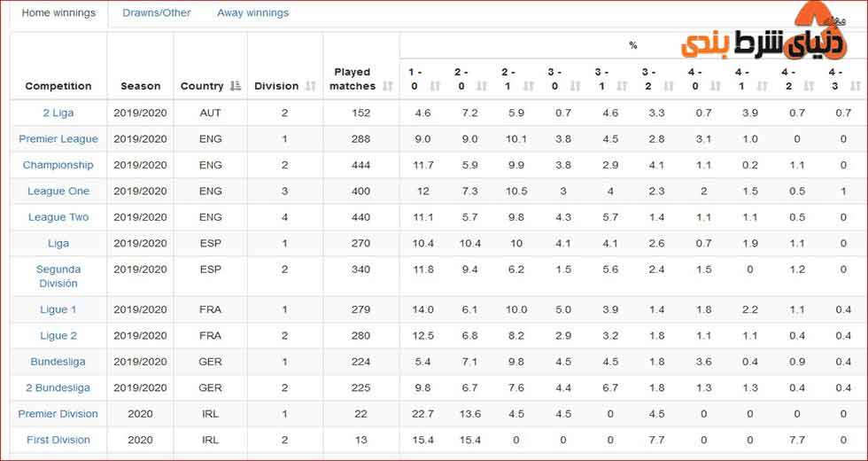Open Segunda División competition page
Viewport: 868px width, 461px height.
tap(58, 276)
